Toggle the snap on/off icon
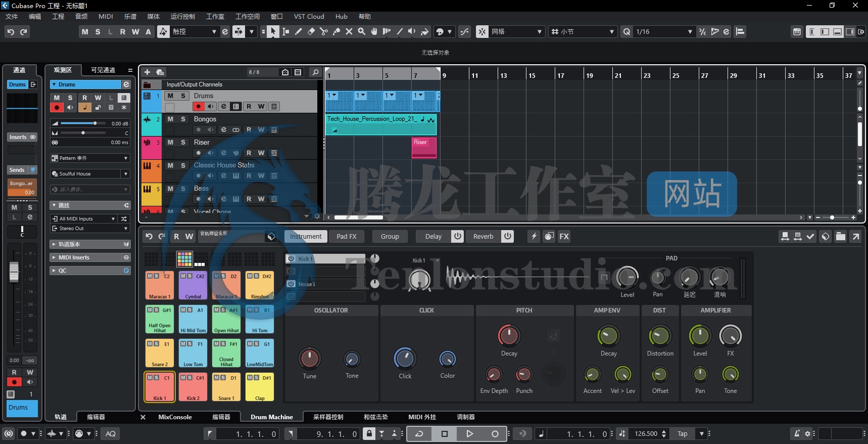868x444 pixels. click(482, 31)
